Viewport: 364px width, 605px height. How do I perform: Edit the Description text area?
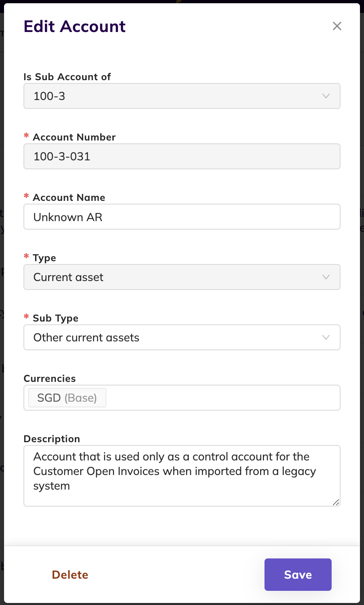[x=182, y=476]
